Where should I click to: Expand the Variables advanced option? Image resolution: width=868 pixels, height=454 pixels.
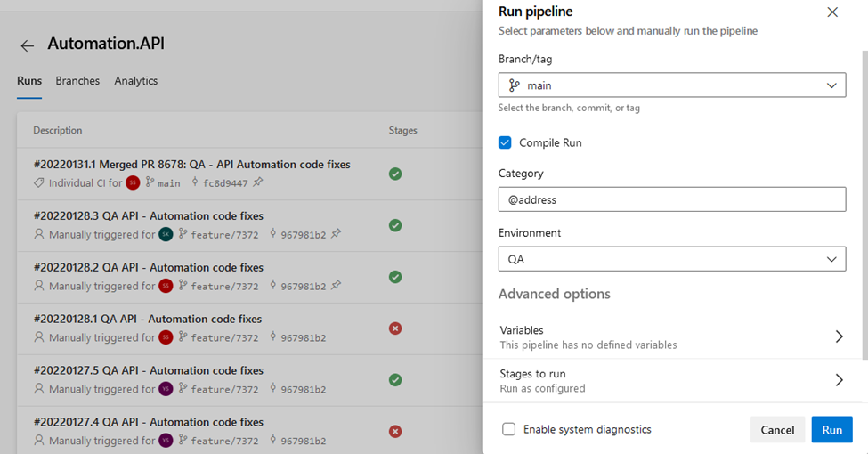(x=672, y=336)
